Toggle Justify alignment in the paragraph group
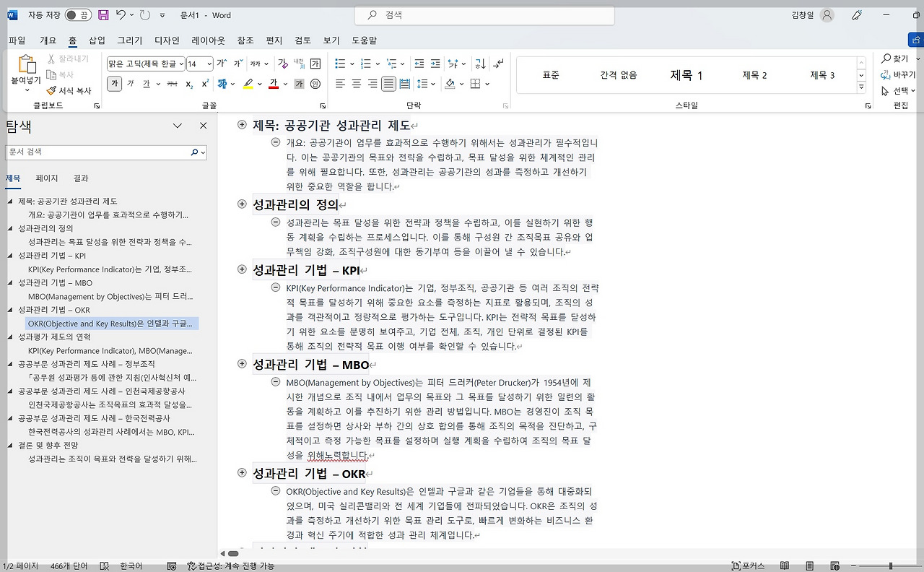Image resolution: width=924 pixels, height=572 pixels. click(388, 84)
